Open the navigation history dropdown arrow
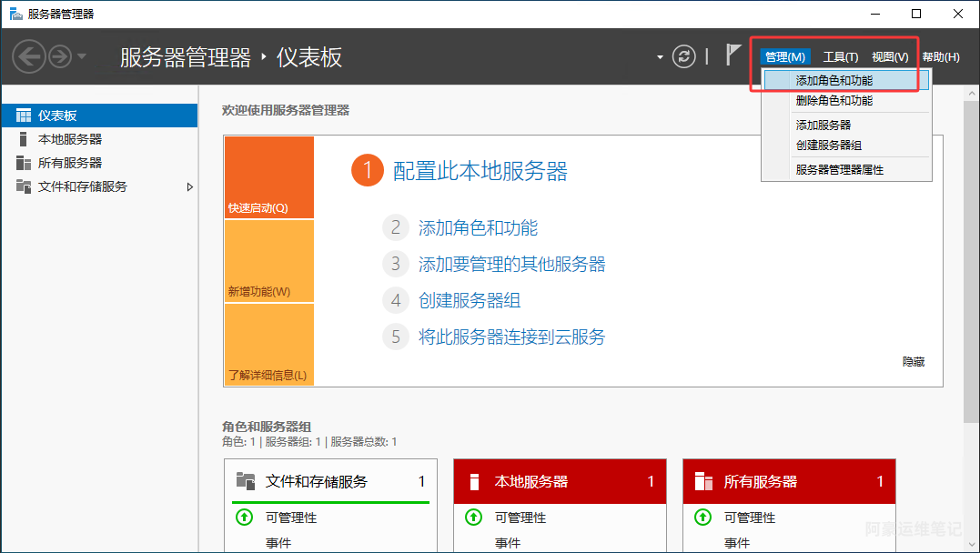 [81, 57]
